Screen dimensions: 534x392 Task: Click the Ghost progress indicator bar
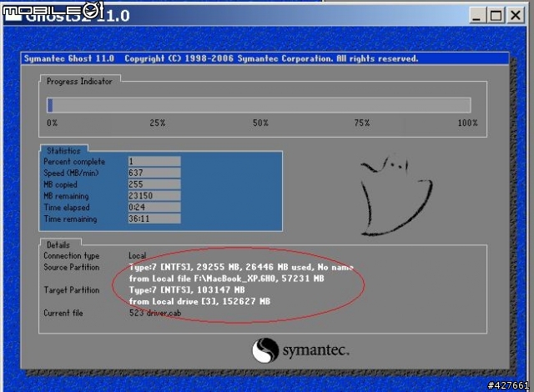pos(259,105)
